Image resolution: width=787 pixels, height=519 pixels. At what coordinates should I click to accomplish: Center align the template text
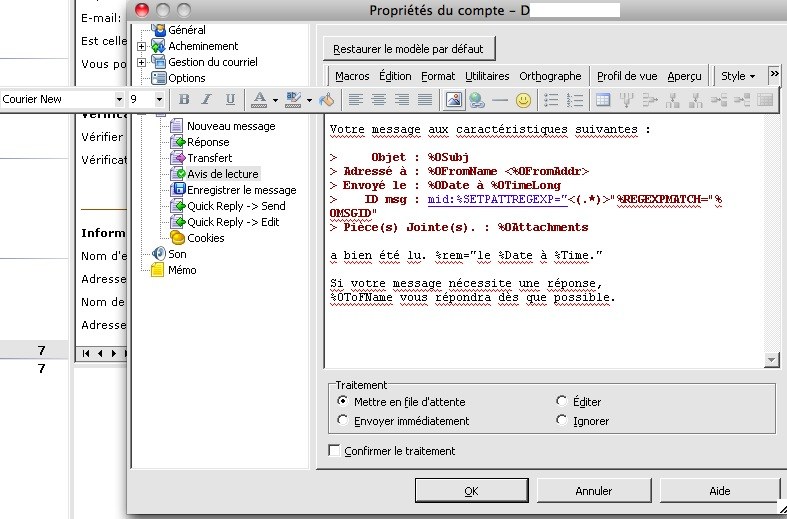(379, 99)
